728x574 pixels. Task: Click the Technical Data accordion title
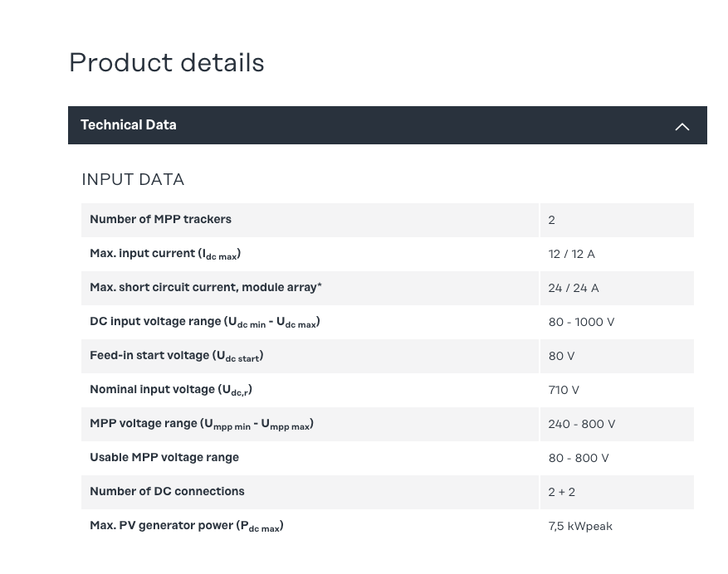129,125
